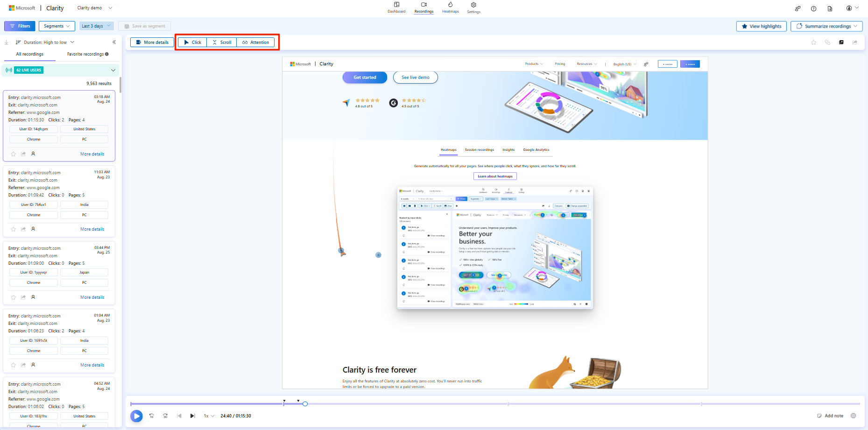Share the 01:04 AM Aug. 23 recording
This screenshot has height=430, width=868.
[x=23, y=365]
